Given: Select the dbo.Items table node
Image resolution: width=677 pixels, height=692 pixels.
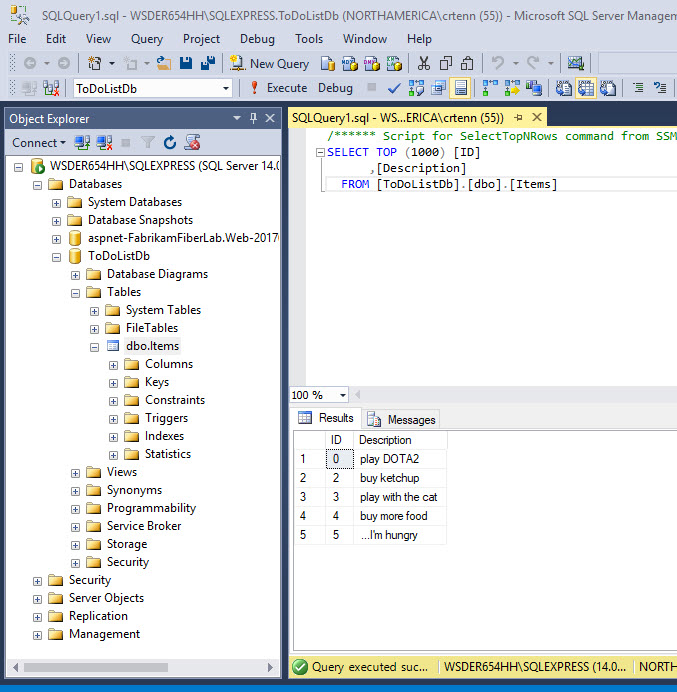Looking at the screenshot, I should coord(152,346).
